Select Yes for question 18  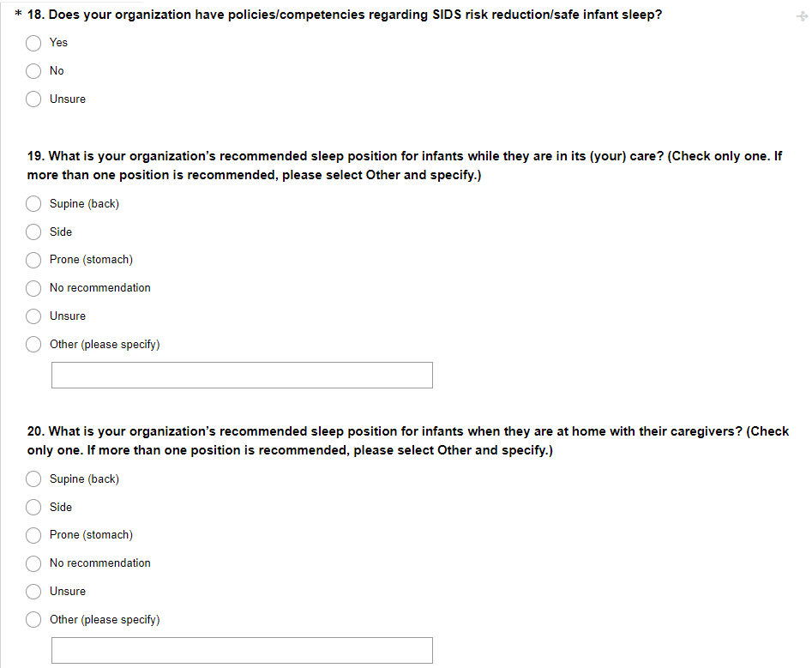33,43
